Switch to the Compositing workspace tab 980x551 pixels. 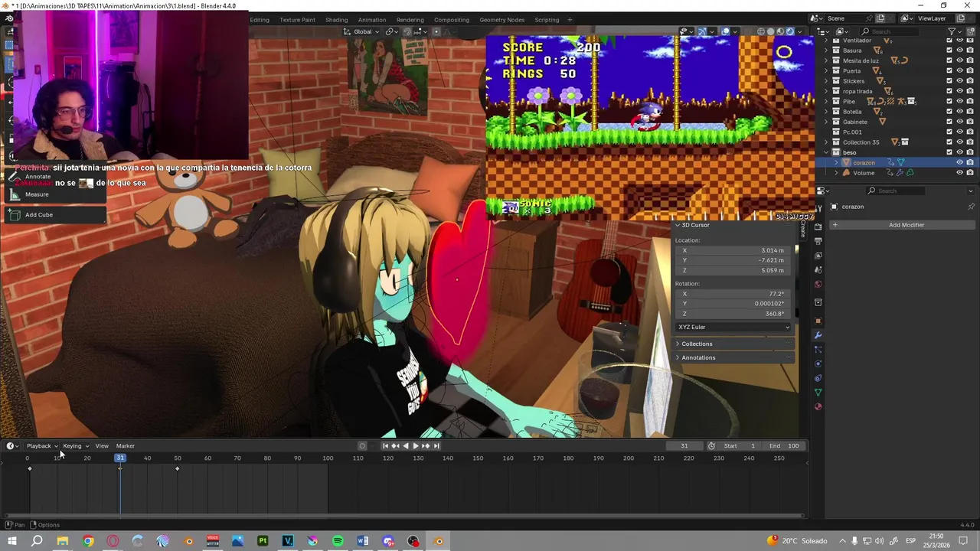point(452,20)
